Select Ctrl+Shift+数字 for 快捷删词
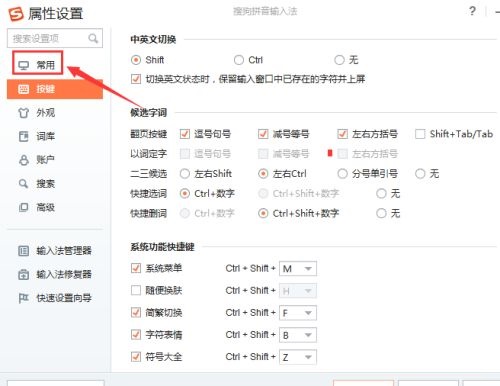The height and width of the screenshot is (386, 500). point(263,213)
